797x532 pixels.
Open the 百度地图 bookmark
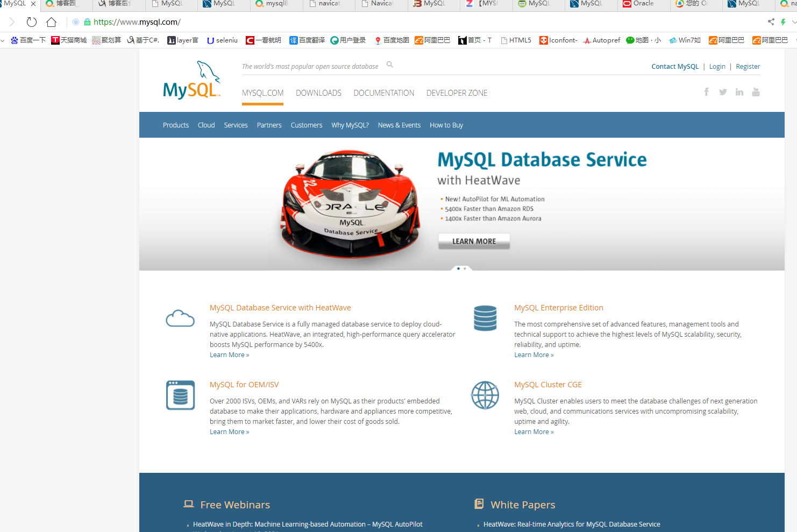392,40
